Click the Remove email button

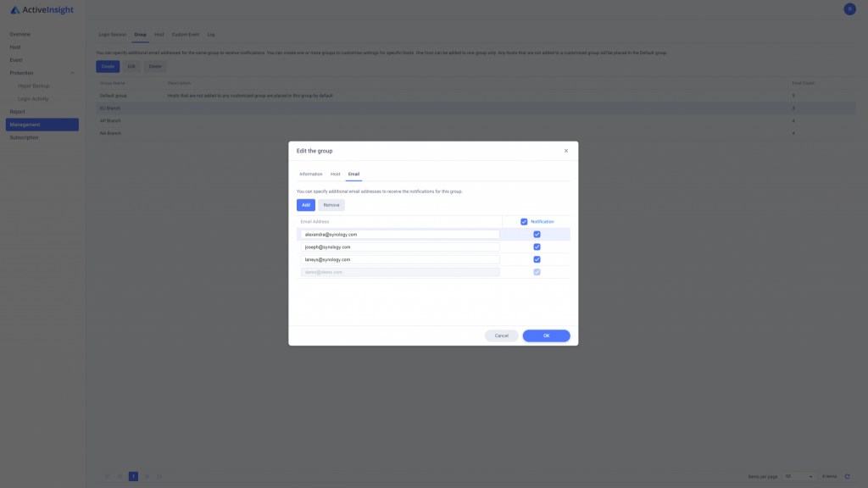[x=331, y=205]
